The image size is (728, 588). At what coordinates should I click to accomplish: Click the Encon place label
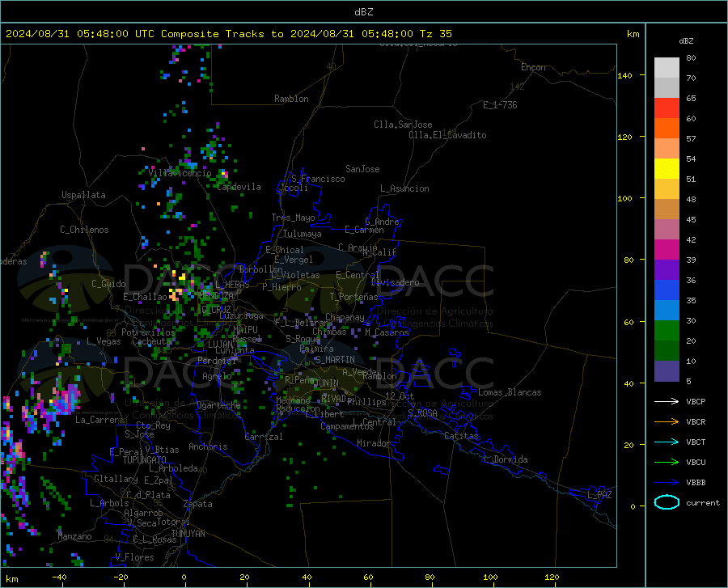click(x=533, y=67)
